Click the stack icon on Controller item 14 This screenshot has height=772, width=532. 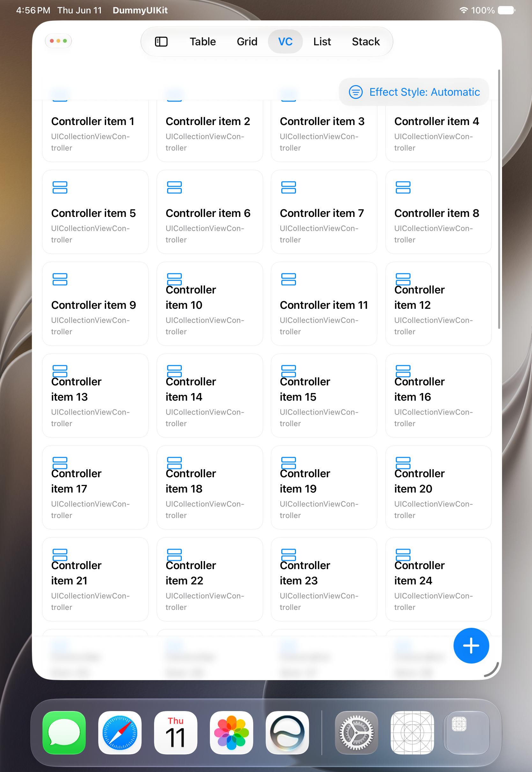click(x=174, y=371)
